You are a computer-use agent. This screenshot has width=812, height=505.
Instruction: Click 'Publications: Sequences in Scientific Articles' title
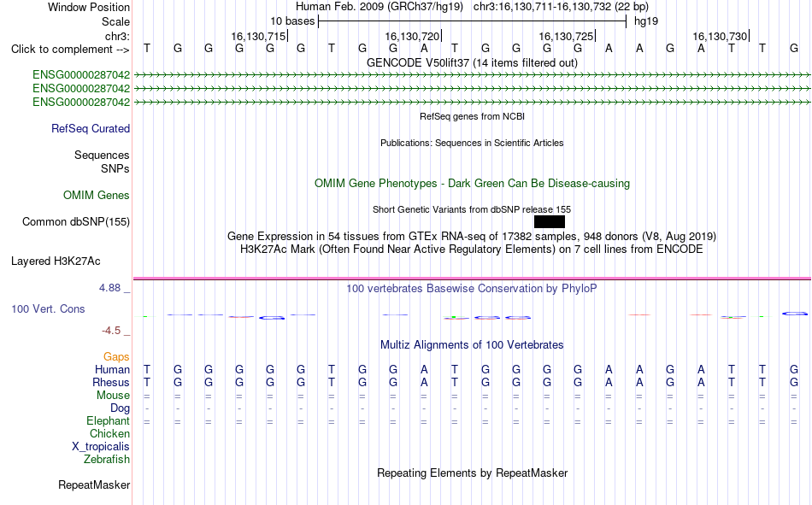tap(473, 143)
